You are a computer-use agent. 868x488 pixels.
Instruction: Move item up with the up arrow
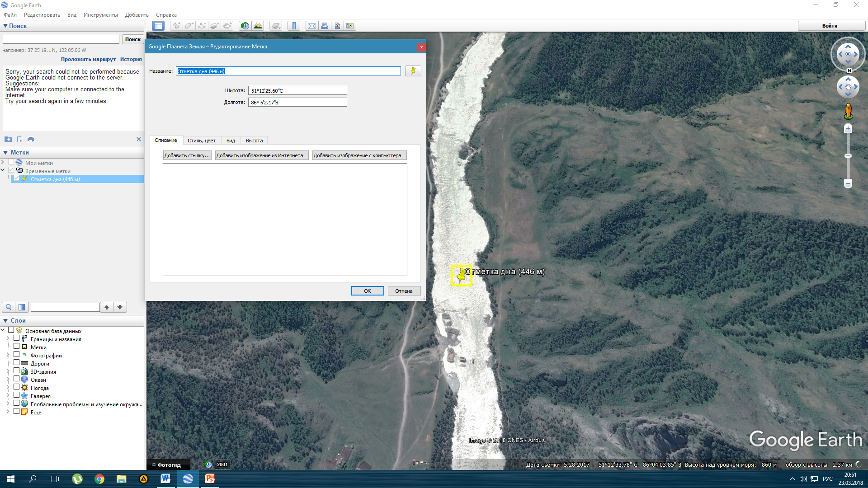click(x=107, y=307)
